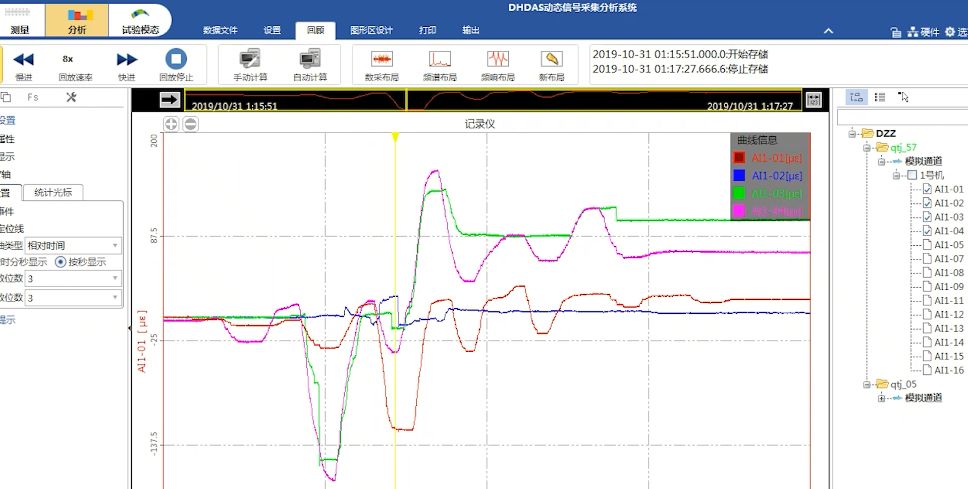This screenshot has height=489, width=968.
Task: Open the 输出 ribbon tab
Action: tap(471, 30)
